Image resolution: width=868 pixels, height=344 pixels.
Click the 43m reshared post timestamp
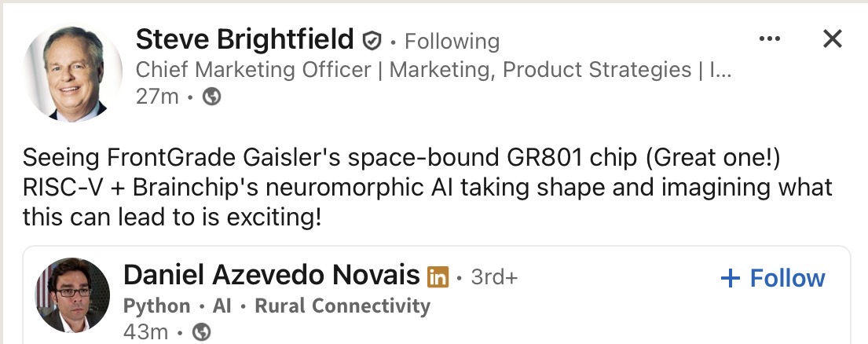pyautogui.click(x=145, y=332)
